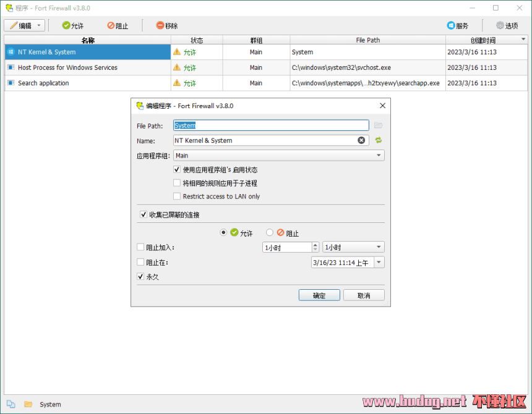Click the 允许 (Allow) toolbar button
Screen dimensions: 532x414
point(72,25)
